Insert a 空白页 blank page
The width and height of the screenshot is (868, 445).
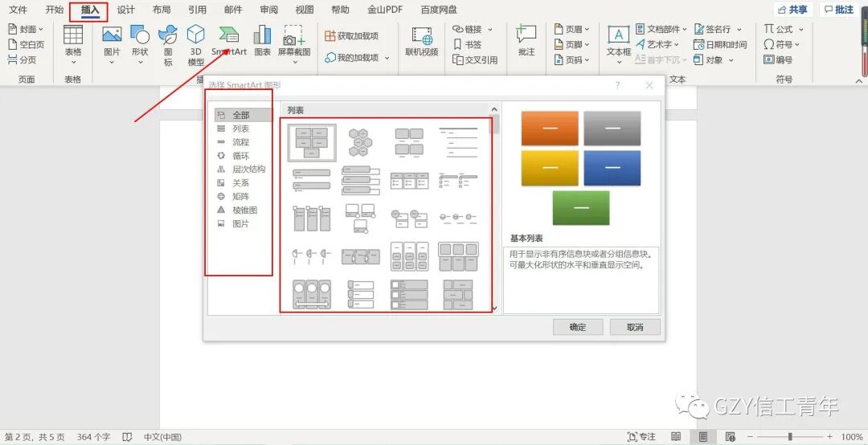26,44
